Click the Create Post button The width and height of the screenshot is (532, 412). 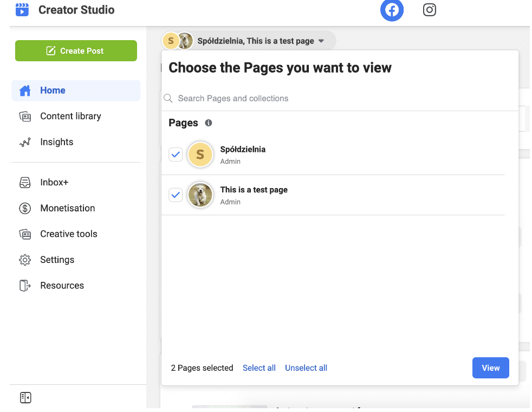pos(76,50)
